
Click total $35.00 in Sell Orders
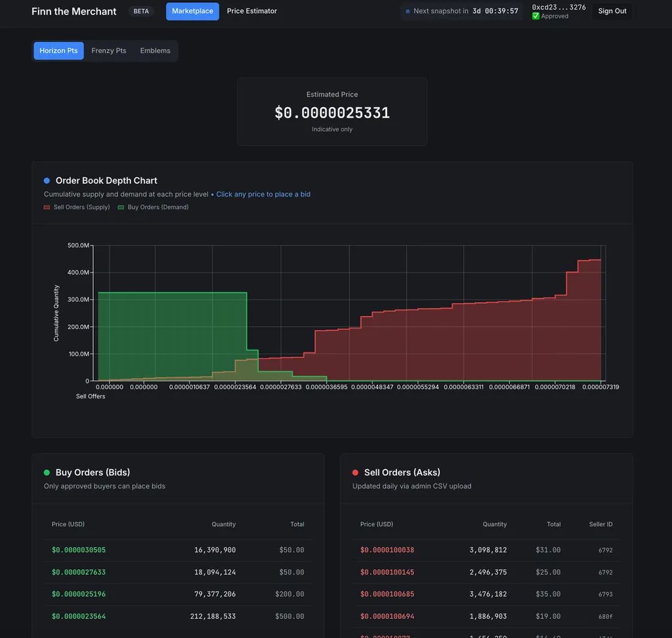click(x=548, y=594)
